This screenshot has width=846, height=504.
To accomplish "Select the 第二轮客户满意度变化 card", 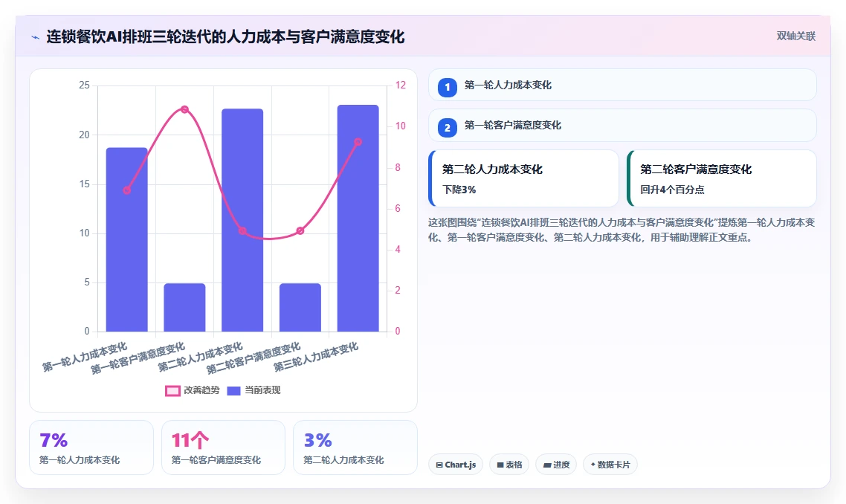I will (721, 178).
